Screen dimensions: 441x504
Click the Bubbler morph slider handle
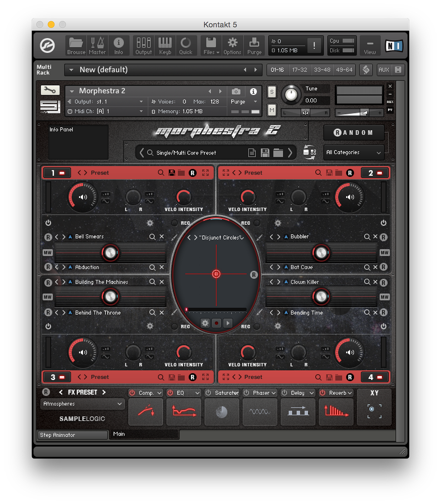pos(321,253)
